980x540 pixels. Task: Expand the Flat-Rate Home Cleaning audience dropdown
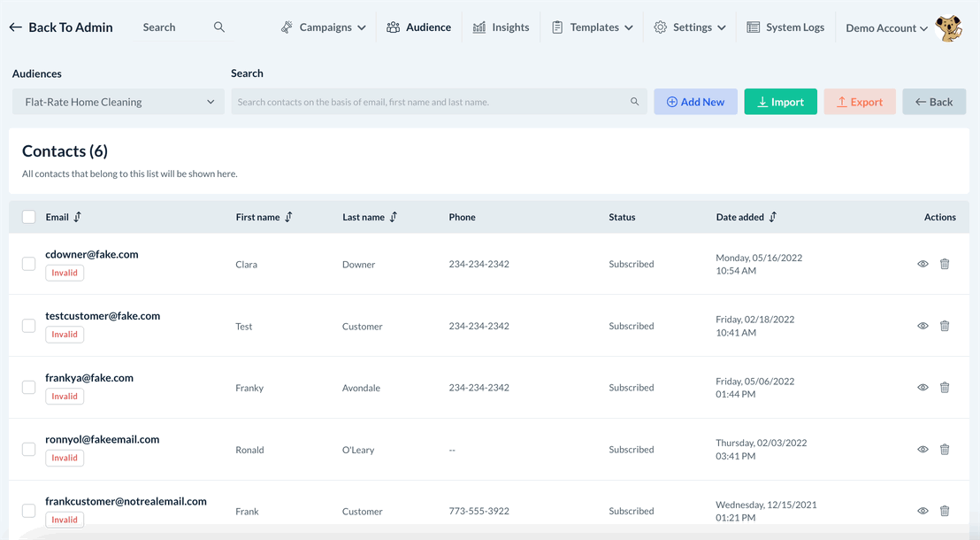[x=118, y=102]
